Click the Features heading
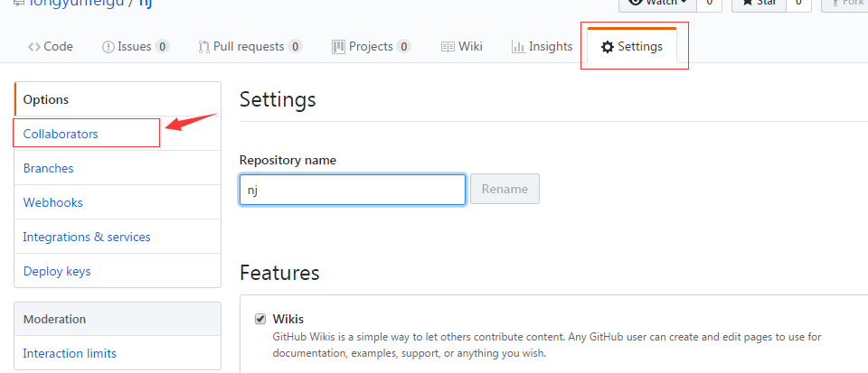Screen dimensions: 868x373 [x=279, y=273]
